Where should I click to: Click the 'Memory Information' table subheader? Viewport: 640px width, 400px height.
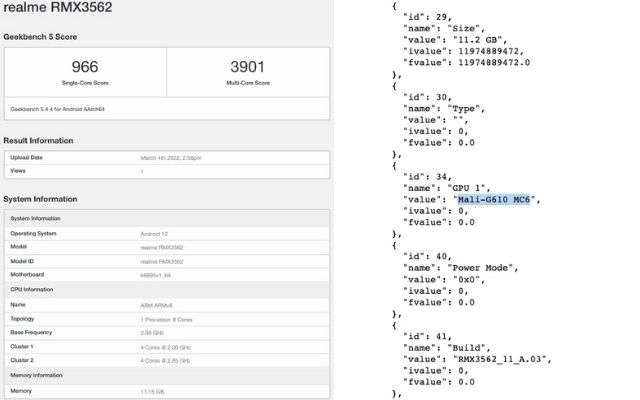click(36, 375)
